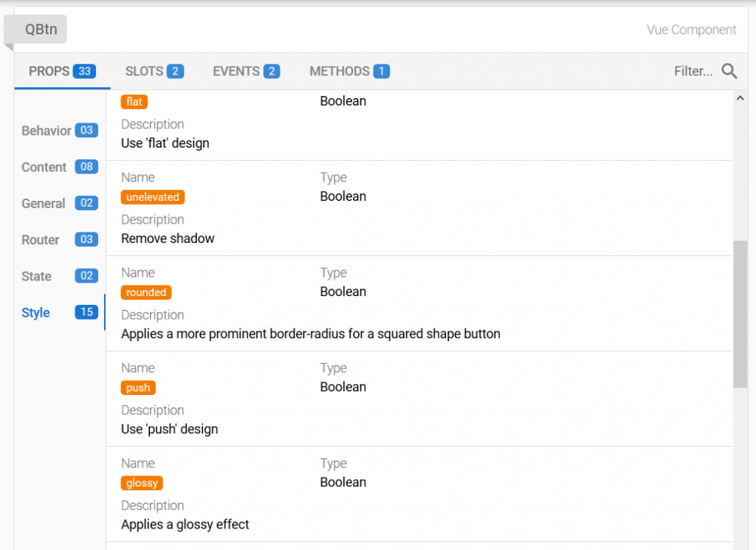This screenshot has width=756, height=550.
Task: Select the Router props category
Action: [59, 240]
